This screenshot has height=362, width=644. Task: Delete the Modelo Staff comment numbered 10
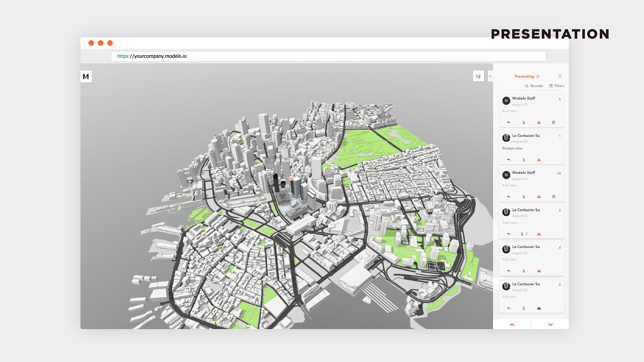[x=554, y=197]
